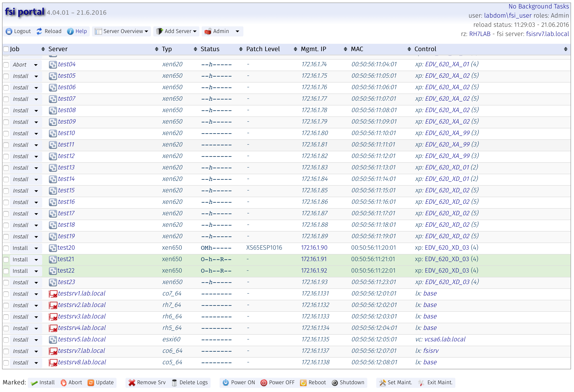Click the Reboot icon
574x392 pixels.
303,383
